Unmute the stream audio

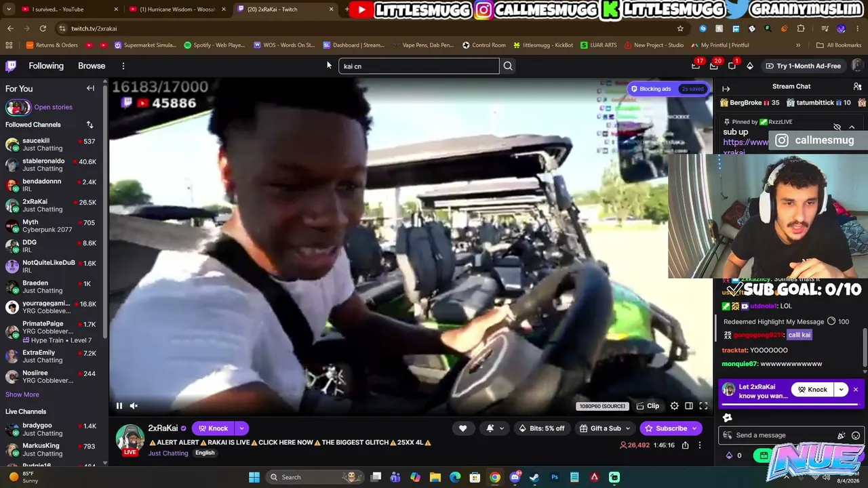pyautogui.click(x=134, y=406)
